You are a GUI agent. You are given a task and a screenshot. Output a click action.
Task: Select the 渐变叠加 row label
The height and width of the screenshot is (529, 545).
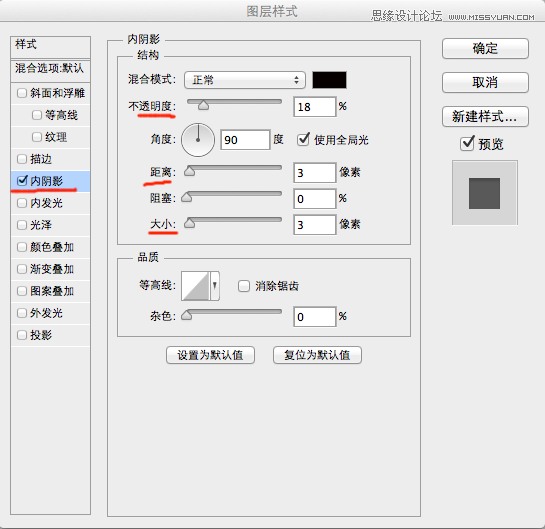click(52, 269)
